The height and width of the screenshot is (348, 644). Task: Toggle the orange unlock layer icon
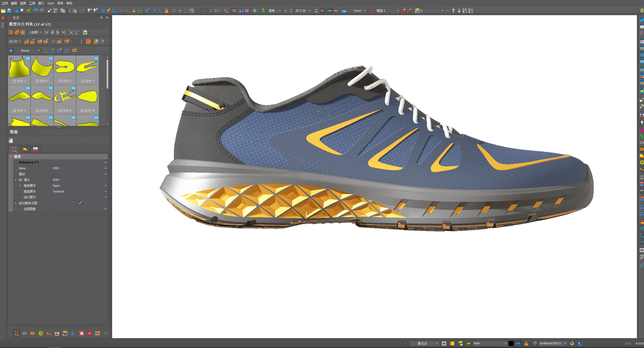pyautogui.click(x=526, y=343)
